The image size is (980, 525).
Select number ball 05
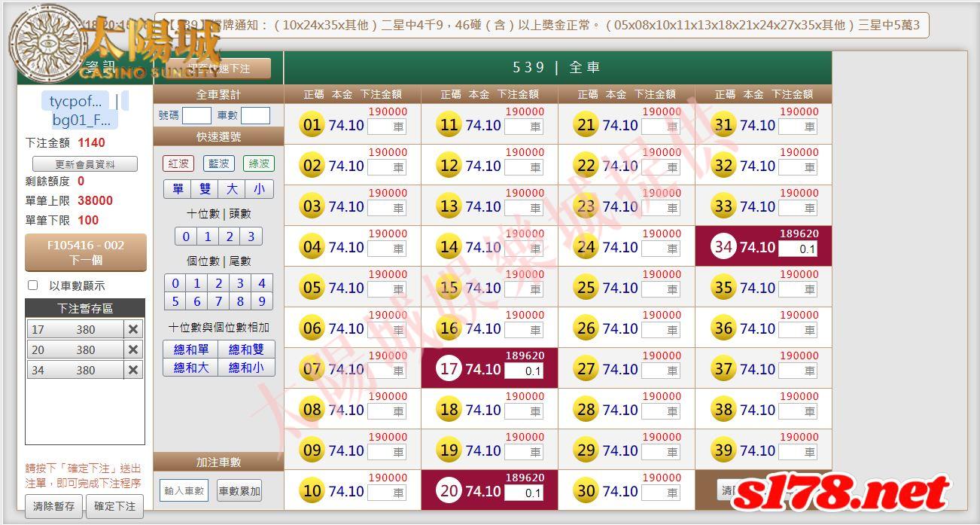[312, 288]
